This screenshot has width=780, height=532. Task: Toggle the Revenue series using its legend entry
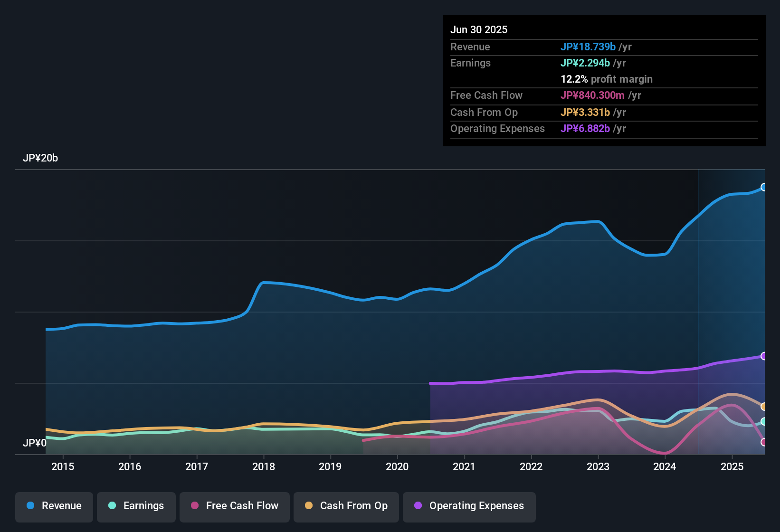click(x=54, y=506)
